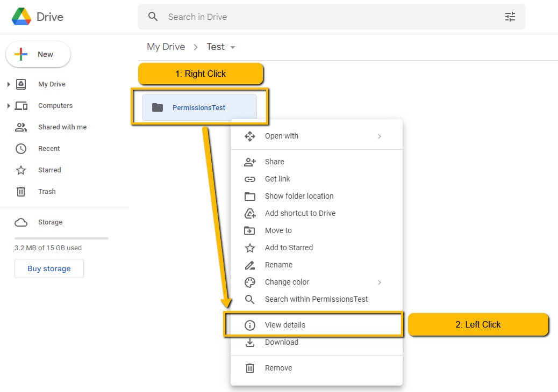Open the Test folder dropdown arrow

[x=233, y=47]
